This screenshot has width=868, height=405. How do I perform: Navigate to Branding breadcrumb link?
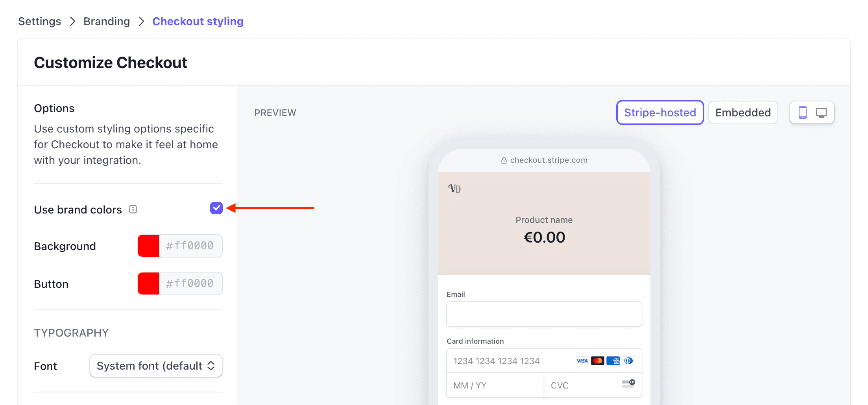107,21
